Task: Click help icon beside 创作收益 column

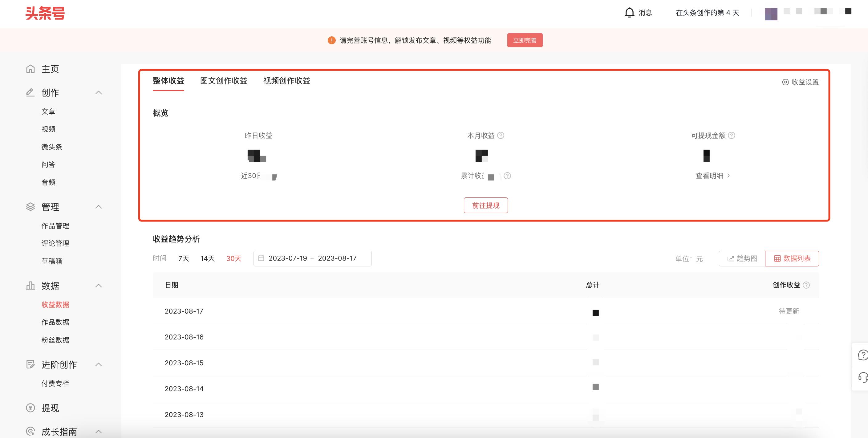Action: pos(806,285)
